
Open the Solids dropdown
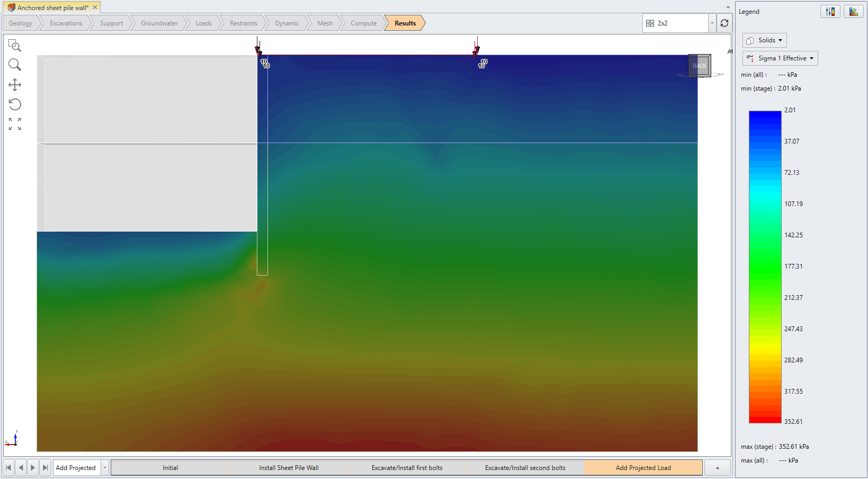pyautogui.click(x=765, y=40)
